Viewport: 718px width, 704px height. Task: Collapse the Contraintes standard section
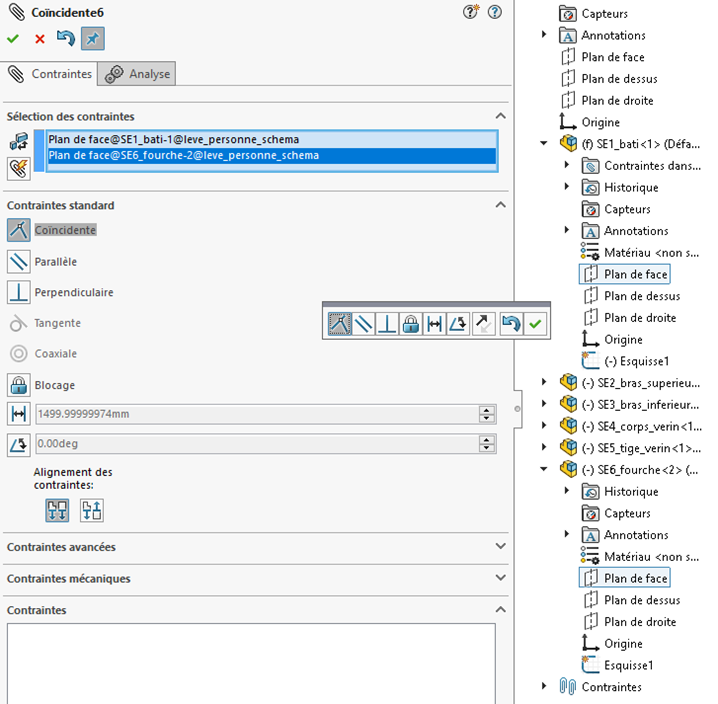tap(500, 205)
